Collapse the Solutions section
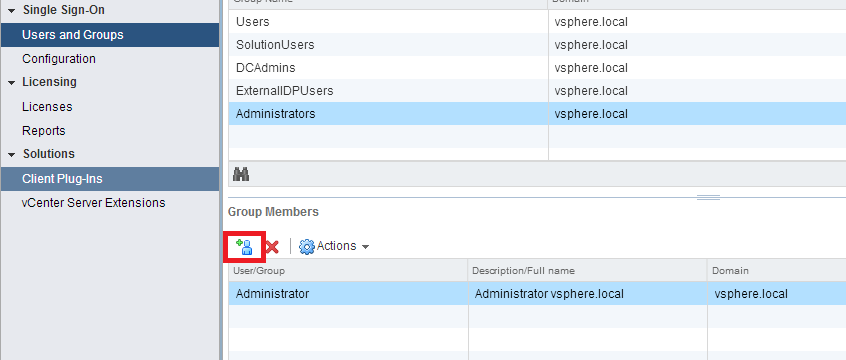The width and height of the screenshot is (846, 360). coord(11,155)
